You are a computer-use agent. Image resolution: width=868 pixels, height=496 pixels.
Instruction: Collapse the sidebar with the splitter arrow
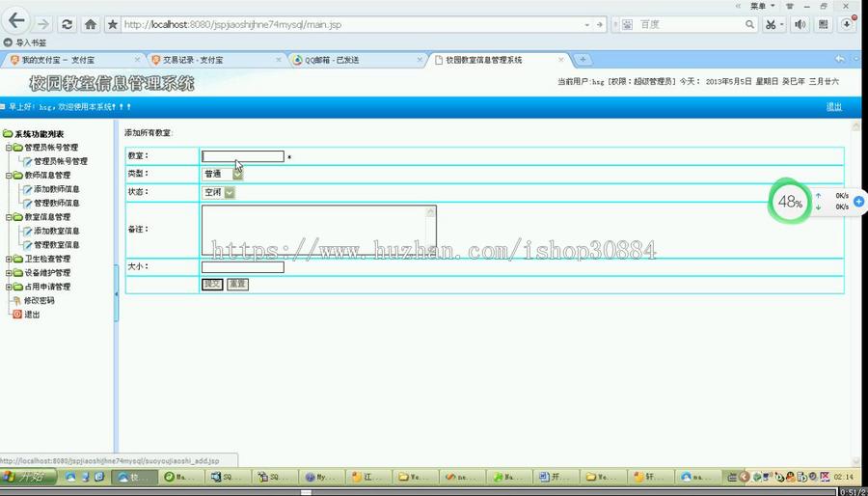point(117,294)
